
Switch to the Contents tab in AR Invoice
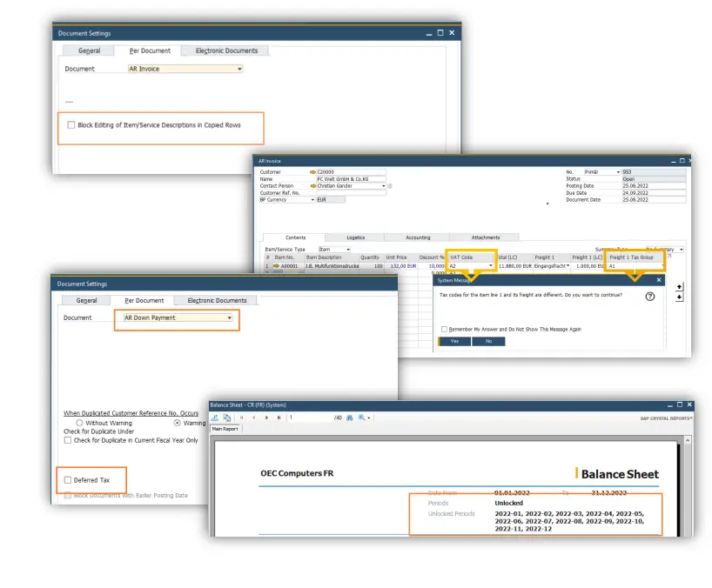(x=295, y=237)
